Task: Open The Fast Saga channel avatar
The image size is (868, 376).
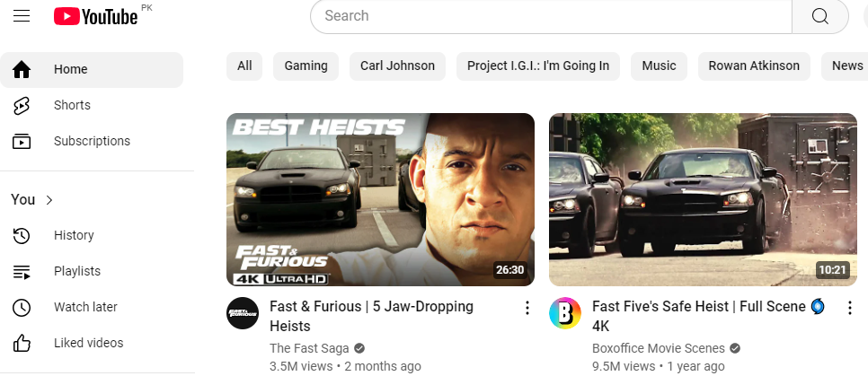Action: (243, 313)
